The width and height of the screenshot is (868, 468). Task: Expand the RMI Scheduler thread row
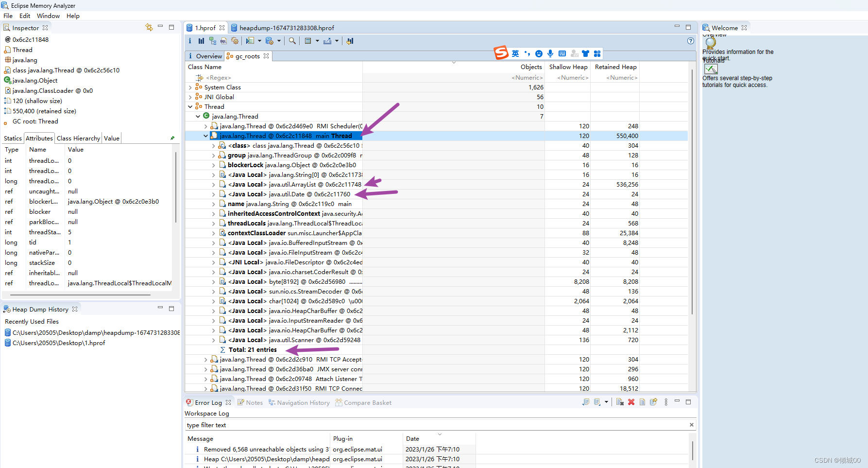point(205,126)
